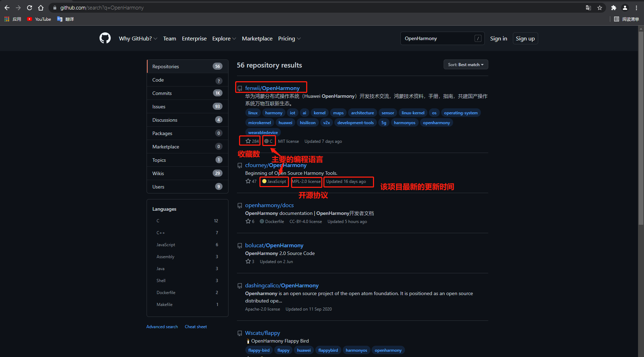Select Marketplace in the search sidebar

[187, 147]
